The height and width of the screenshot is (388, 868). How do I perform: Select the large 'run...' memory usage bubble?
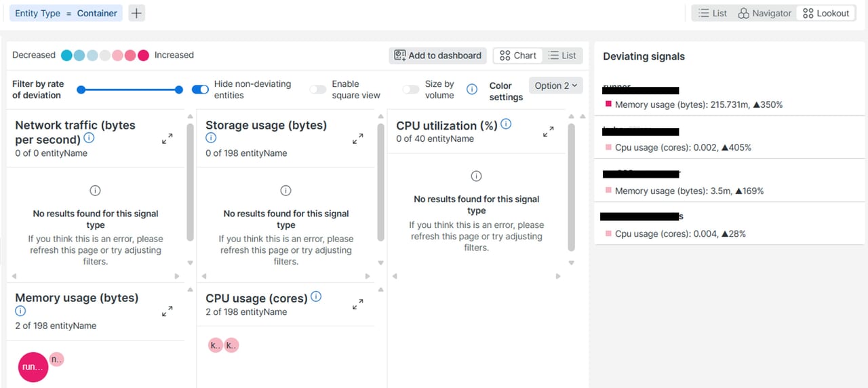click(33, 367)
